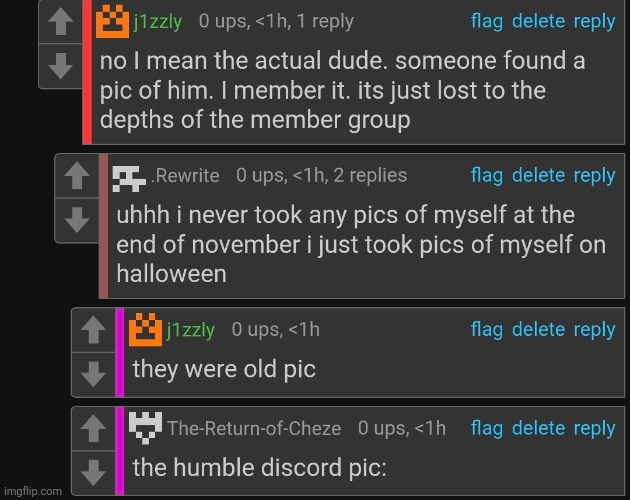Open j1zzly's orange avatar in top comment
This screenshot has height=500, width=630.
tap(112, 22)
